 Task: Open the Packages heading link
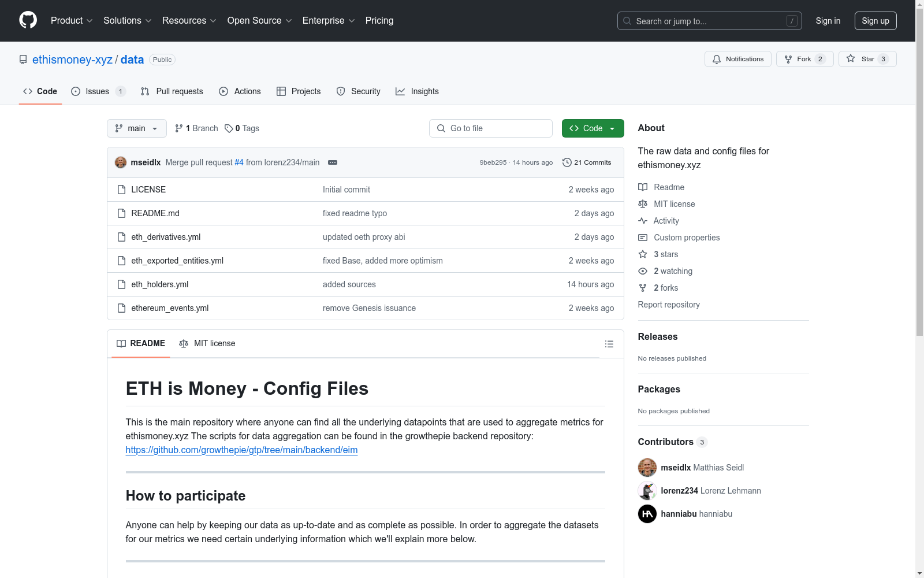coord(659,390)
